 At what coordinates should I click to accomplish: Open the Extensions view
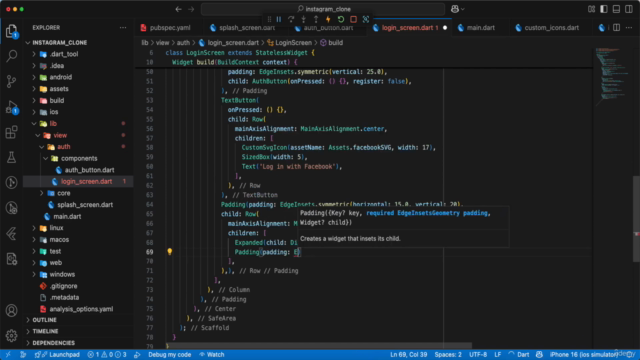click(x=11, y=132)
